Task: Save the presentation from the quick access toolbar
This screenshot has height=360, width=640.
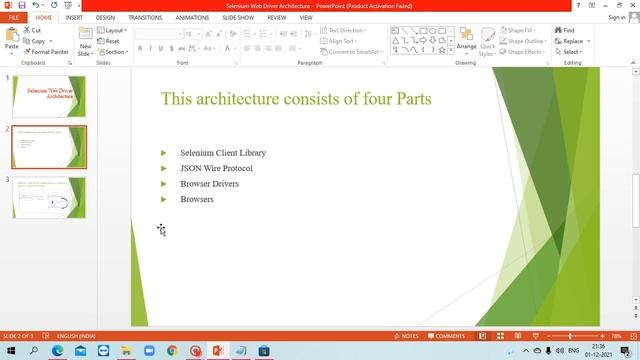Action: click(22, 5)
